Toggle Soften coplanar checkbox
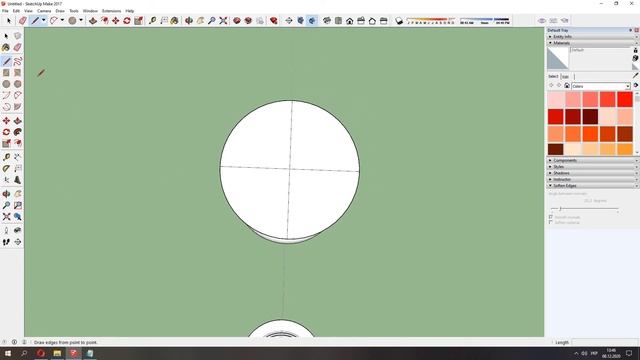This screenshot has height=360, width=640. [x=551, y=222]
